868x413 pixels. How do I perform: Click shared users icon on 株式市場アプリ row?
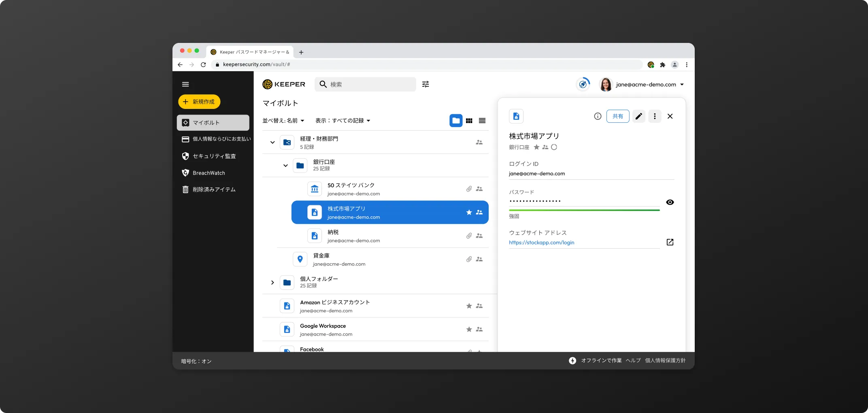479,213
